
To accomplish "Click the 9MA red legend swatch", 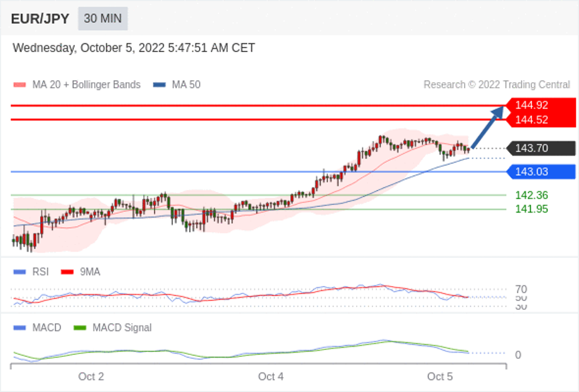I will click(67, 272).
